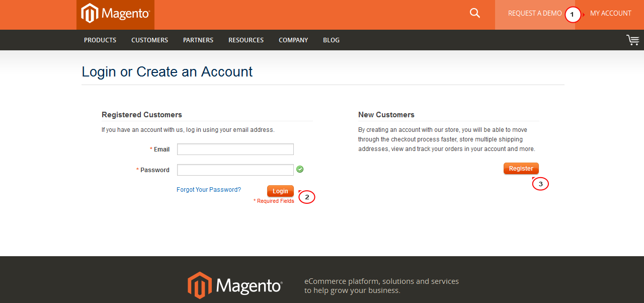Image resolution: width=644 pixels, height=303 pixels.
Task: Click the Password field label
Action: pyautogui.click(x=153, y=170)
